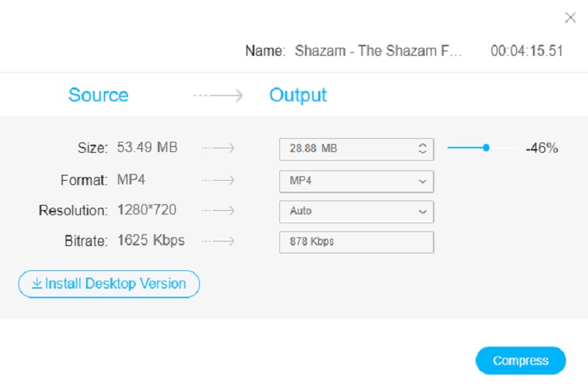The height and width of the screenshot is (390, 588).
Task: Click the download icon on Install Desktop Version
Action: click(37, 284)
